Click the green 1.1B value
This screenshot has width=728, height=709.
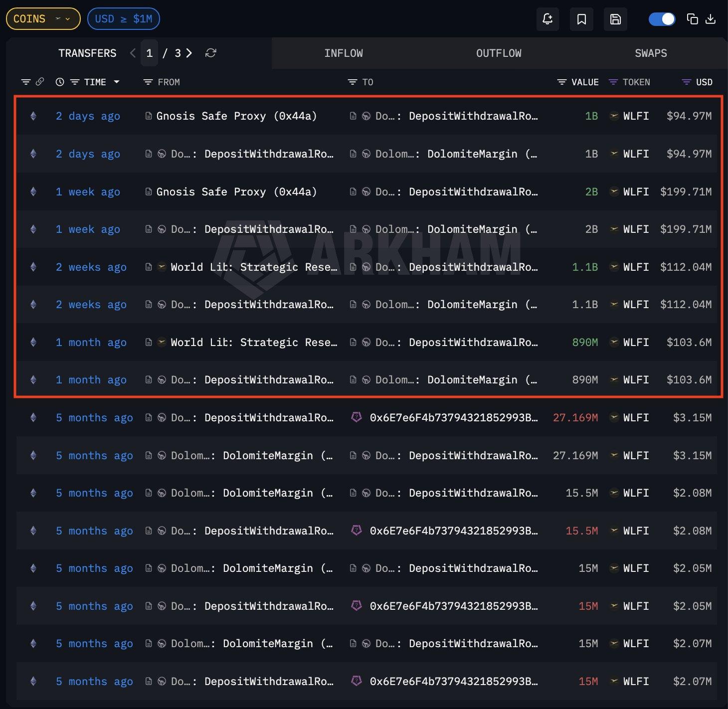click(585, 267)
